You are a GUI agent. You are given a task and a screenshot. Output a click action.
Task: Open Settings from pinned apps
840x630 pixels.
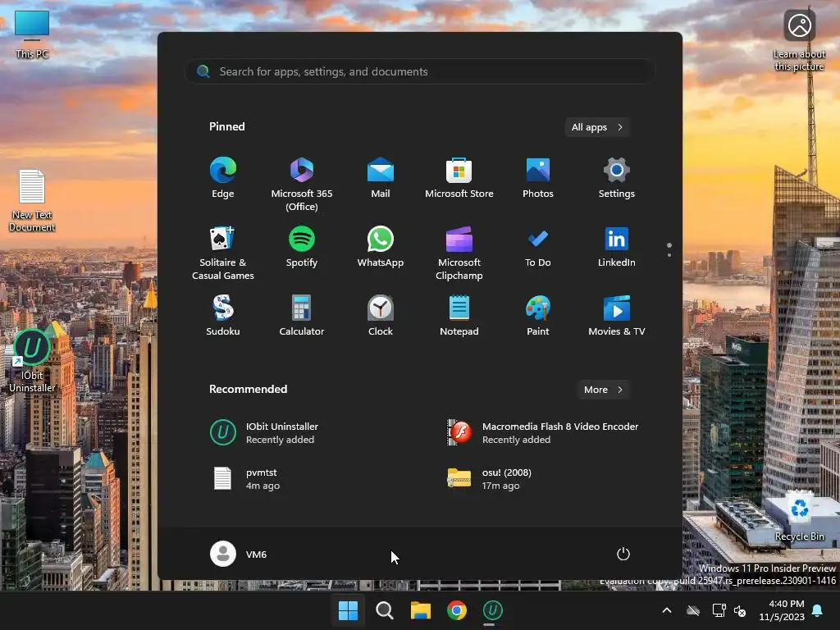tap(617, 178)
